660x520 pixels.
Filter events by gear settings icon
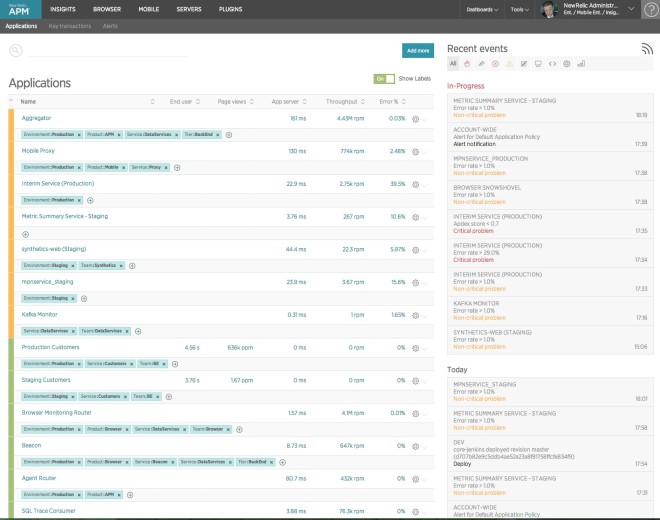point(567,64)
